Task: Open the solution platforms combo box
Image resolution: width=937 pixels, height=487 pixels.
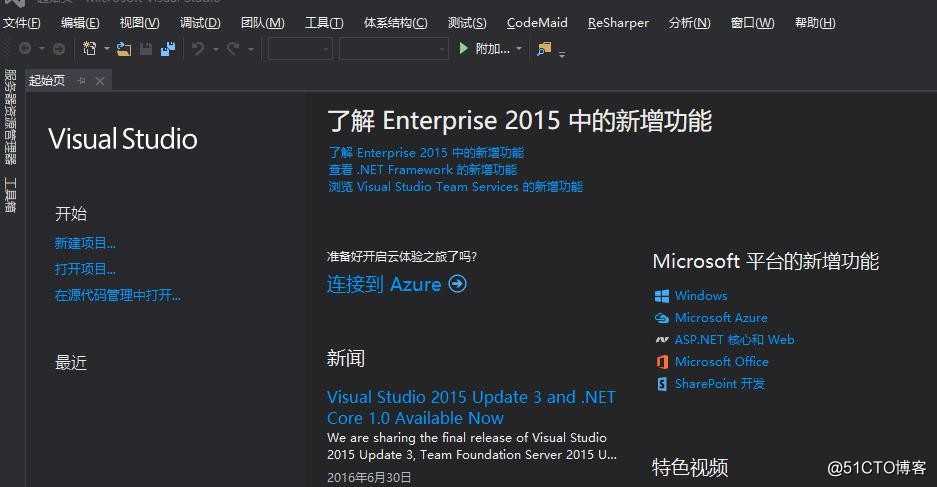Action: click(x=394, y=48)
